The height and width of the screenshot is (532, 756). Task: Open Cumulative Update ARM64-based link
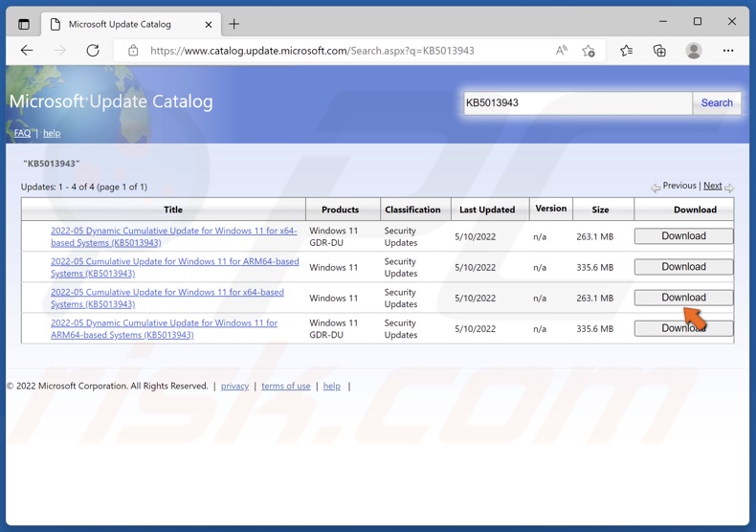pyautogui.click(x=174, y=268)
